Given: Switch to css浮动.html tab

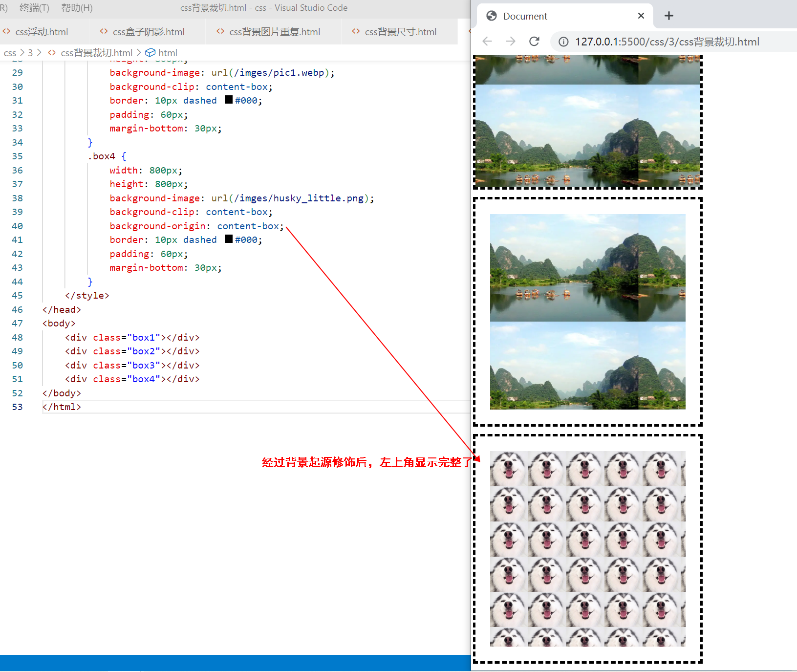Looking at the screenshot, I should tap(42, 32).
